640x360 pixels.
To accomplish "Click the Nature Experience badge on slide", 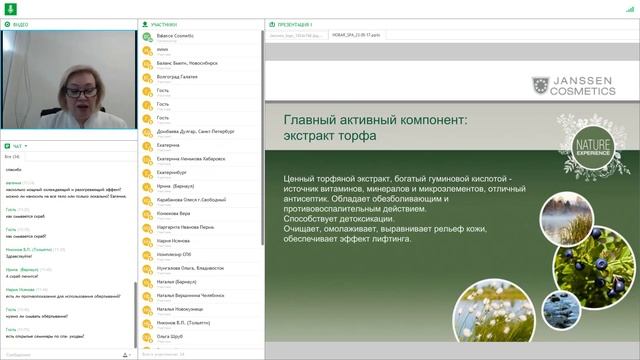I will (593, 147).
